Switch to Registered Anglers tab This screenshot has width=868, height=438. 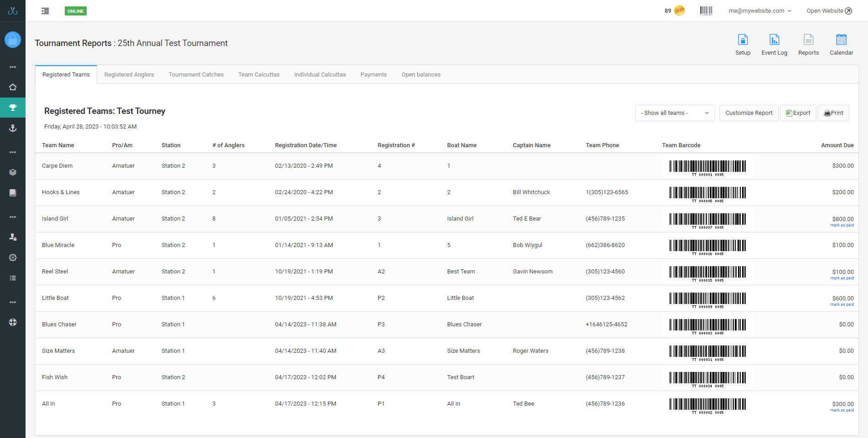[129, 75]
